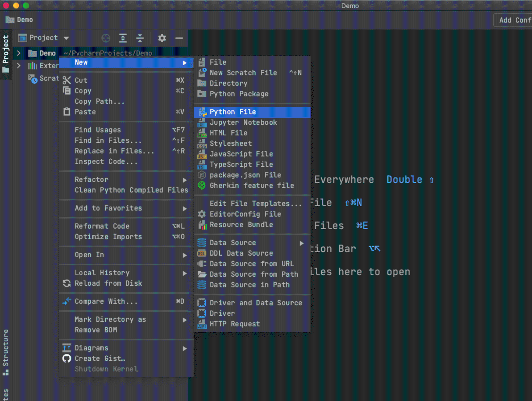Expand the Demo project tree node

pyautogui.click(x=19, y=53)
